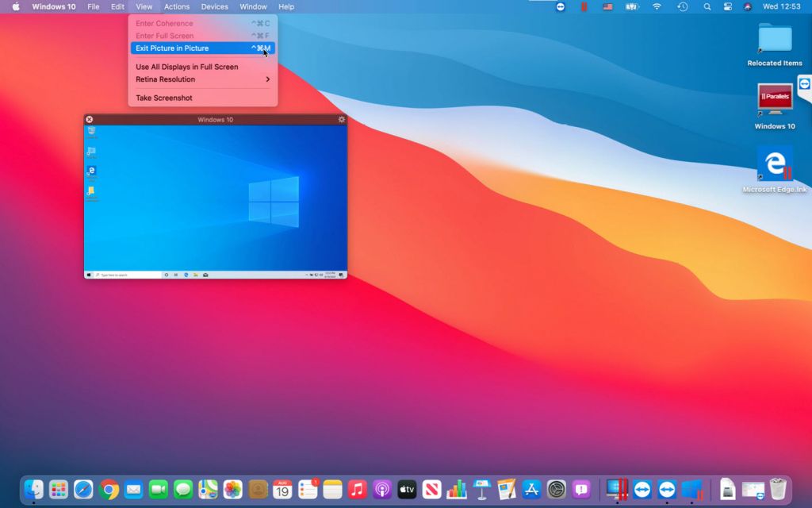Expand hidden icons in the VM system tray

point(308,273)
